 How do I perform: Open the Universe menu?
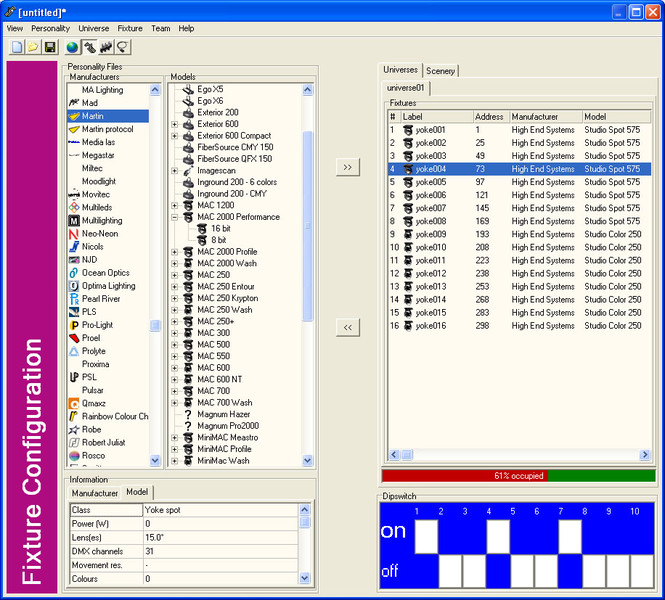94,28
